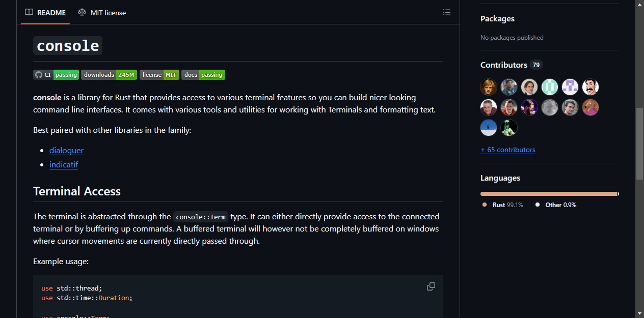
Task: Open the first contributor avatar
Action: pyautogui.click(x=489, y=87)
